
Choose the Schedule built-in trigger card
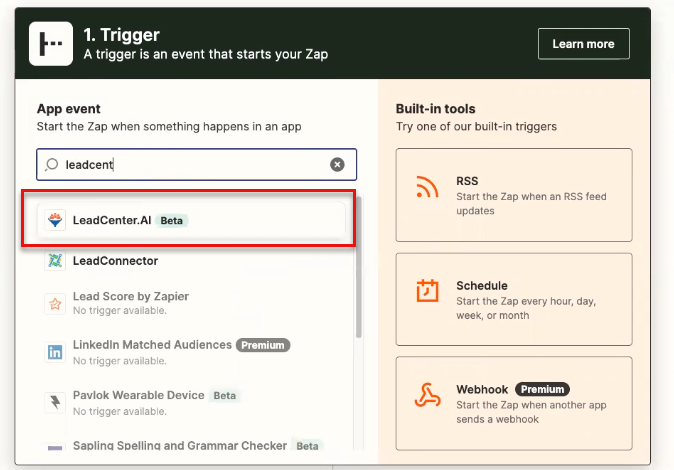[514, 299]
